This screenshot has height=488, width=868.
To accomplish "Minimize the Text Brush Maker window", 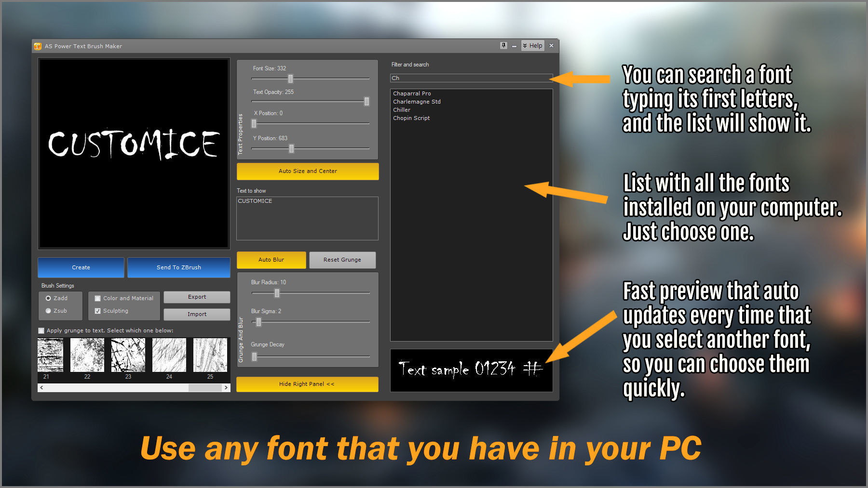I will pos(514,46).
